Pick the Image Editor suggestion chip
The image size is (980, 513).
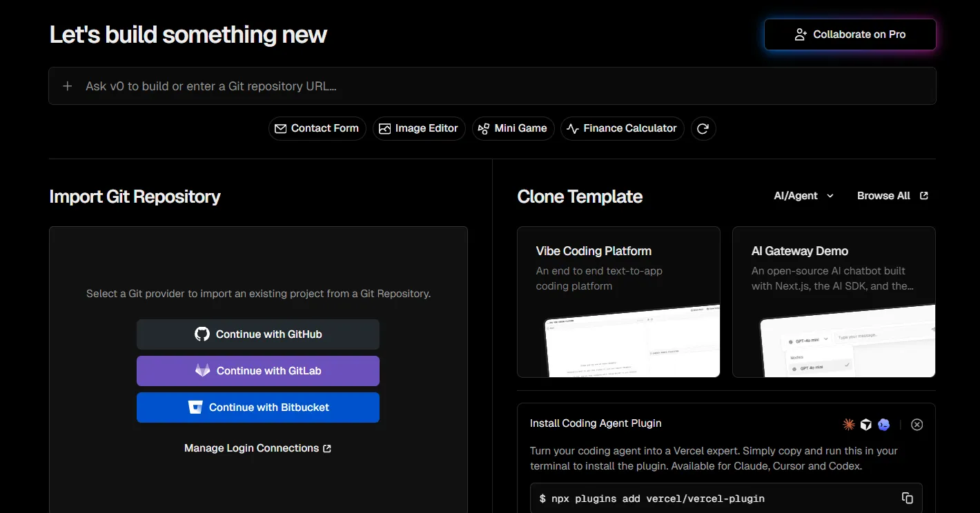[x=419, y=128]
